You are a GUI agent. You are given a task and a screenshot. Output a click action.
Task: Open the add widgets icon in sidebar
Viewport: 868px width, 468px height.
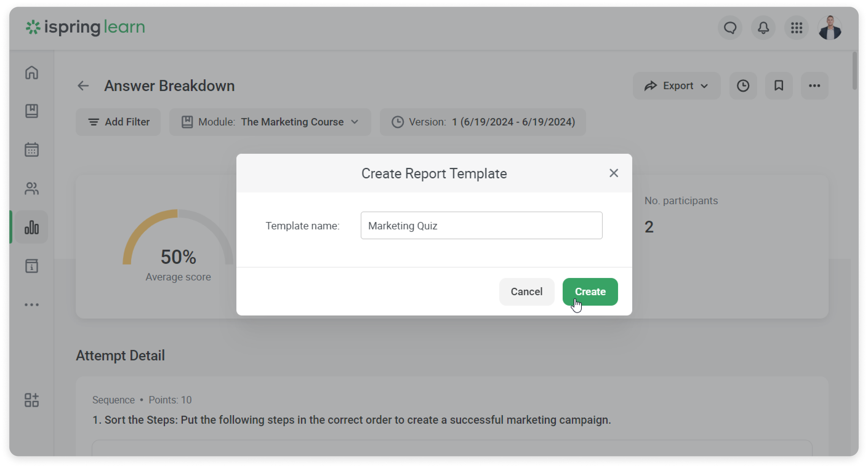[32, 400]
